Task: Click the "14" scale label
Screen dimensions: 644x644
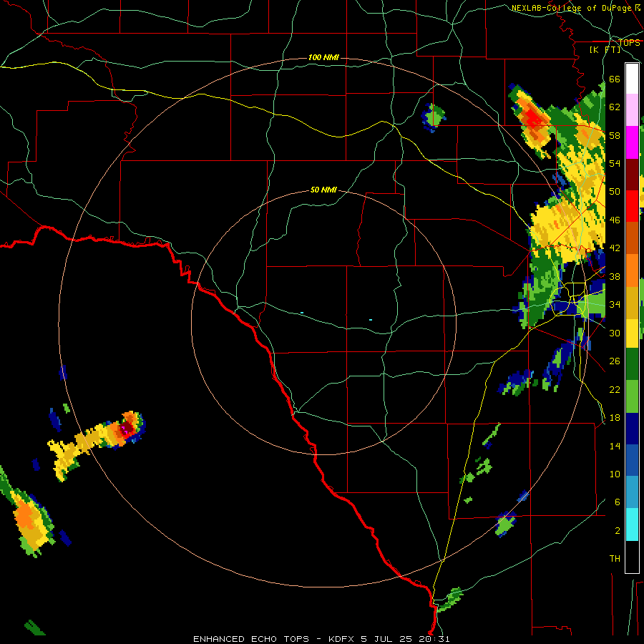Action: (x=615, y=446)
